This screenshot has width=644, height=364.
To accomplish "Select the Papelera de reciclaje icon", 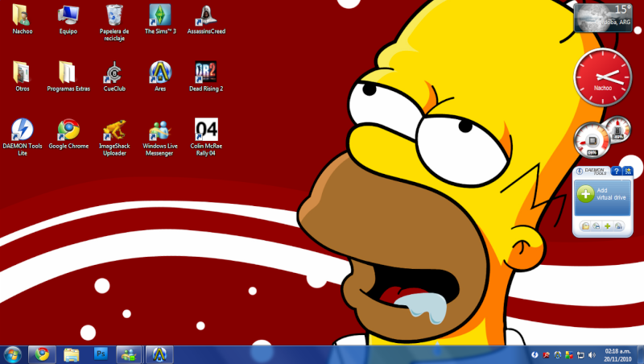I will pos(114,23).
